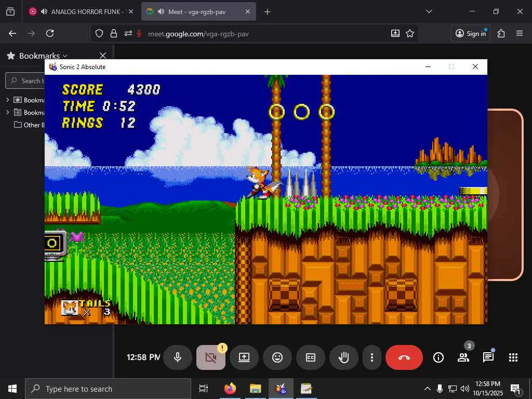Open the volume speaker tray icon

[465, 389]
